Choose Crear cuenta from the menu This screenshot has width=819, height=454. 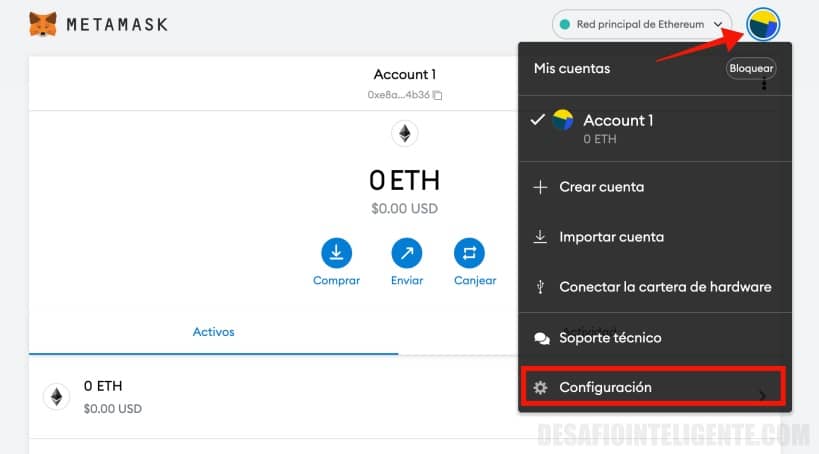[655, 187]
